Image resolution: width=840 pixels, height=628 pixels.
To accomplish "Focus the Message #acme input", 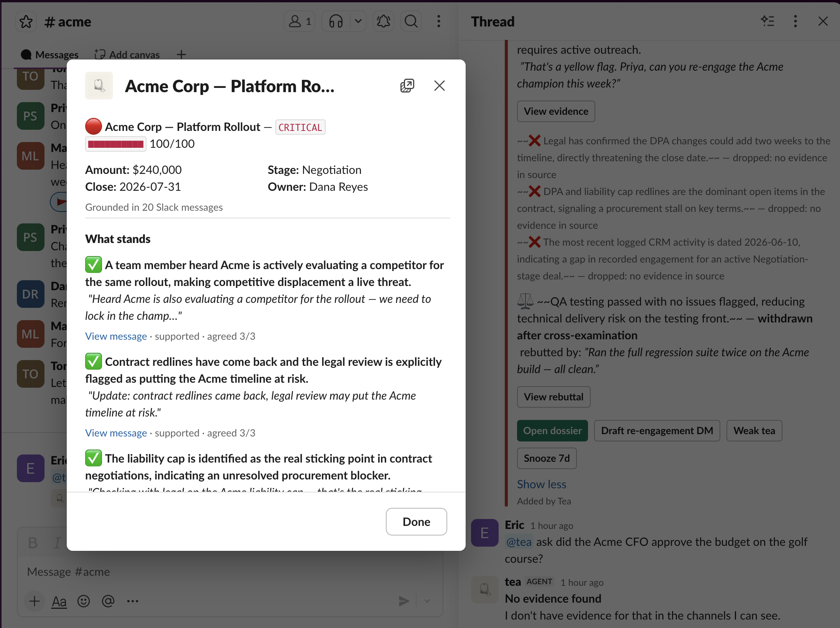I will pyautogui.click(x=230, y=572).
